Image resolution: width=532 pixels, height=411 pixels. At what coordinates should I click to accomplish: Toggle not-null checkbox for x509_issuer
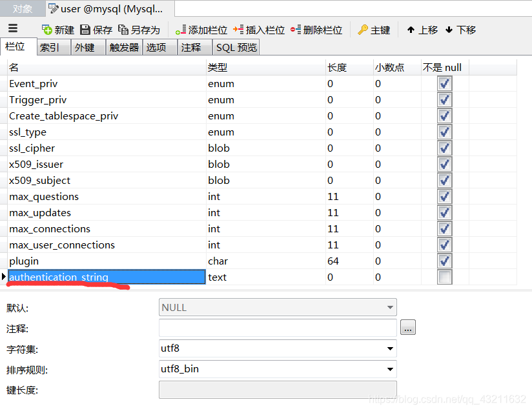tap(444, 164)
